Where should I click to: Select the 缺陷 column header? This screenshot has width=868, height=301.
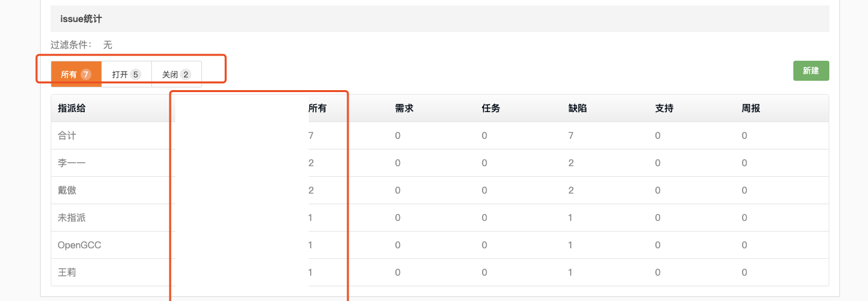(578, 108)
